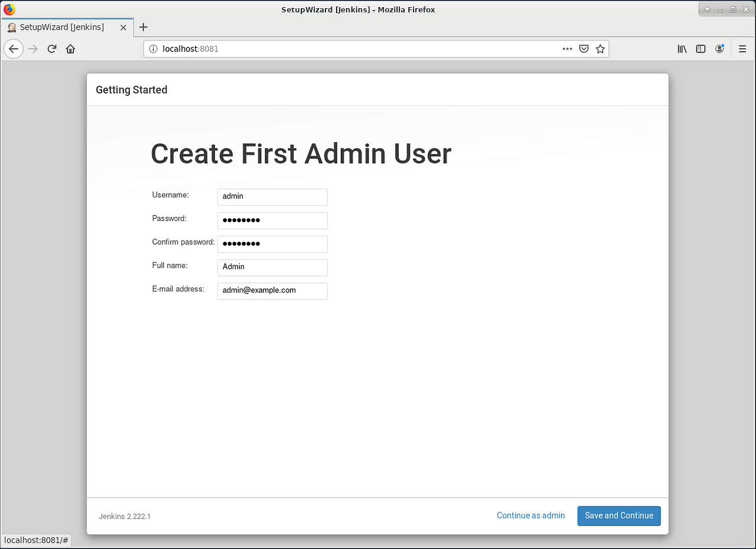756x549 pixels.
Task: Close the SetupWizard [Jenkins] tab
Action: click(123, 27)
